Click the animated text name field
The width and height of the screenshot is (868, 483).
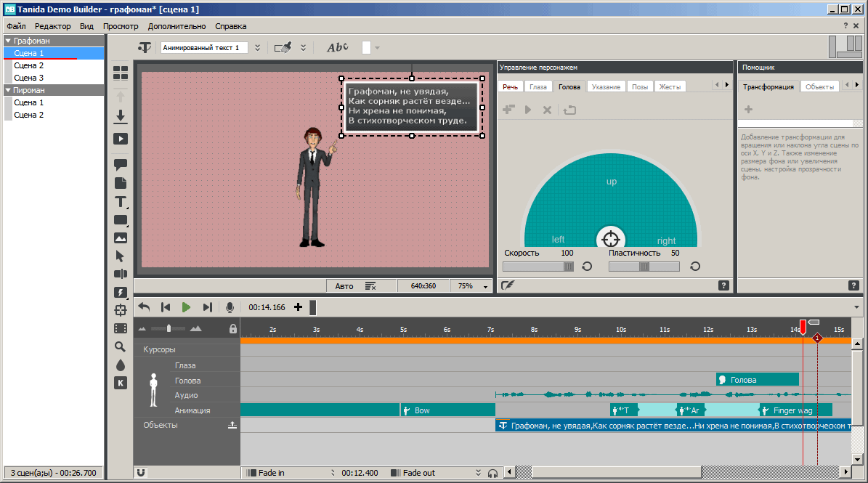tap(204, 48)
